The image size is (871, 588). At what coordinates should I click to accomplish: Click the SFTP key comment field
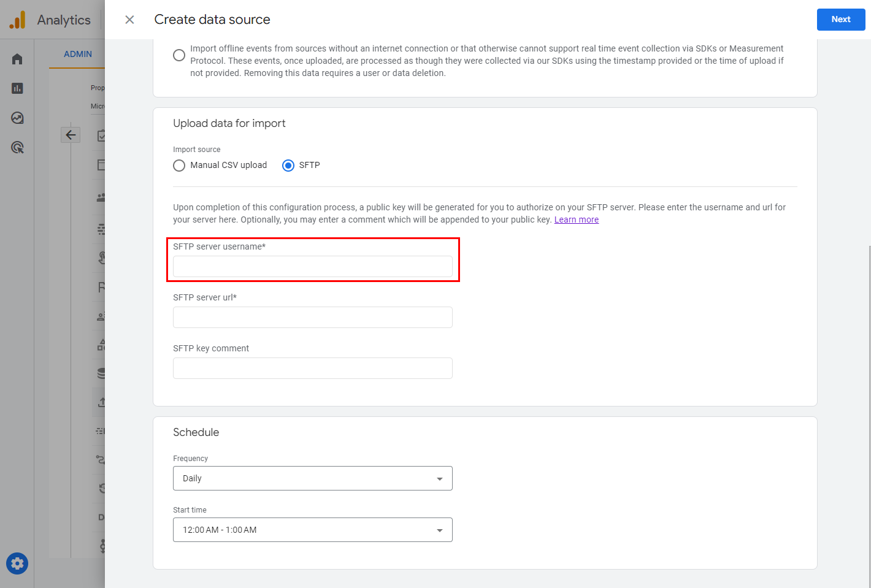tap(312, 368)
